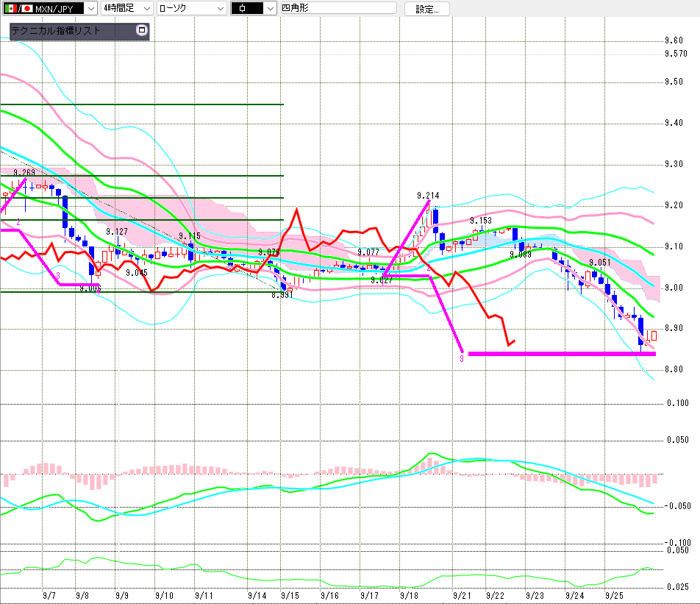Click the 9/7 date label

pyautogui.click(x=49, y=595)
